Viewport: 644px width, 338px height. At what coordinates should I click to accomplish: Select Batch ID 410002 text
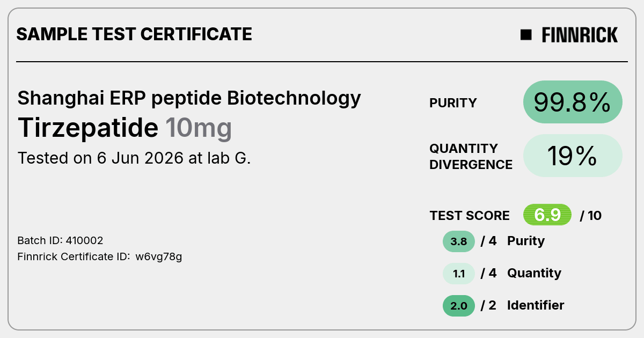tap(60, 240)
